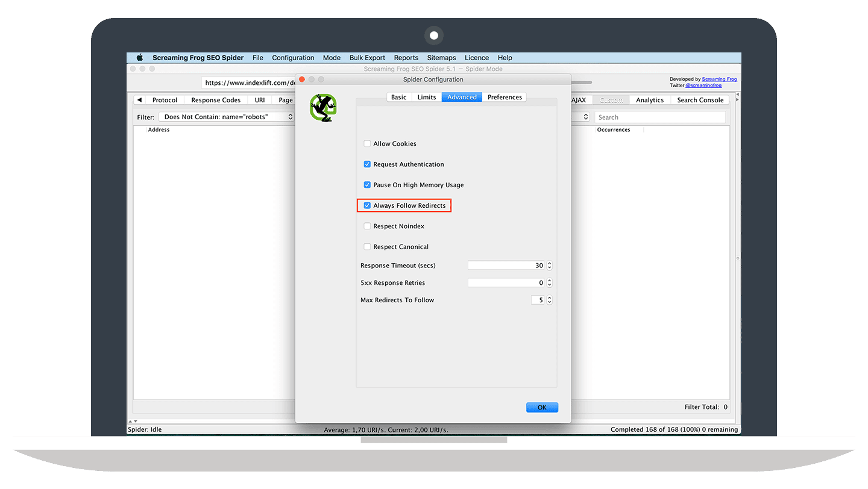Click 5xx Response Retries stepper
Image resolution: width=868 pixels, height=489 pixels.
[549, 282]
